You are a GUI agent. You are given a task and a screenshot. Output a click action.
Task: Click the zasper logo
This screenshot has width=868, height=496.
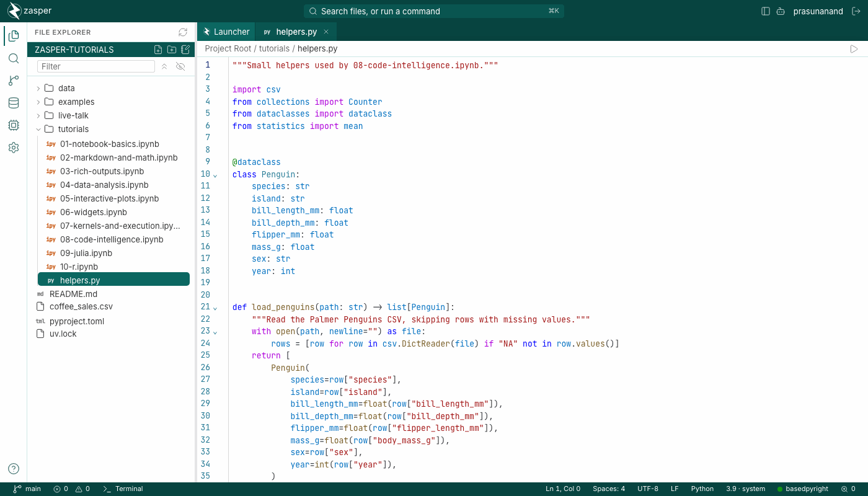(x=30, y=11)
